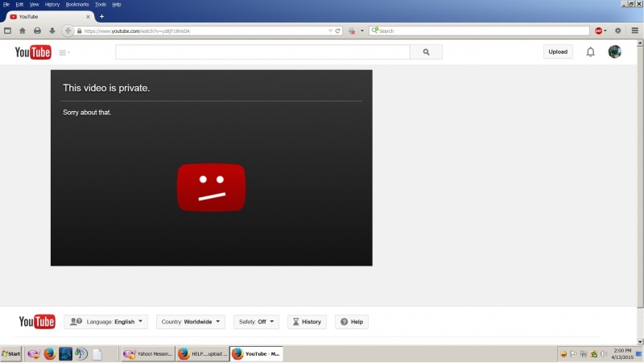Click the 'This video is private.' text
Image resolution: width=644 pixels, height=363 pixels.
click(106, 88)
